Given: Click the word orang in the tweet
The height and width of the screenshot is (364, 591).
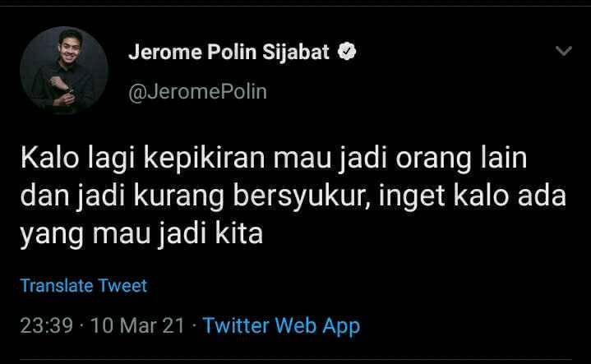Looking at the screenshot, I should [x=433, y=159].
